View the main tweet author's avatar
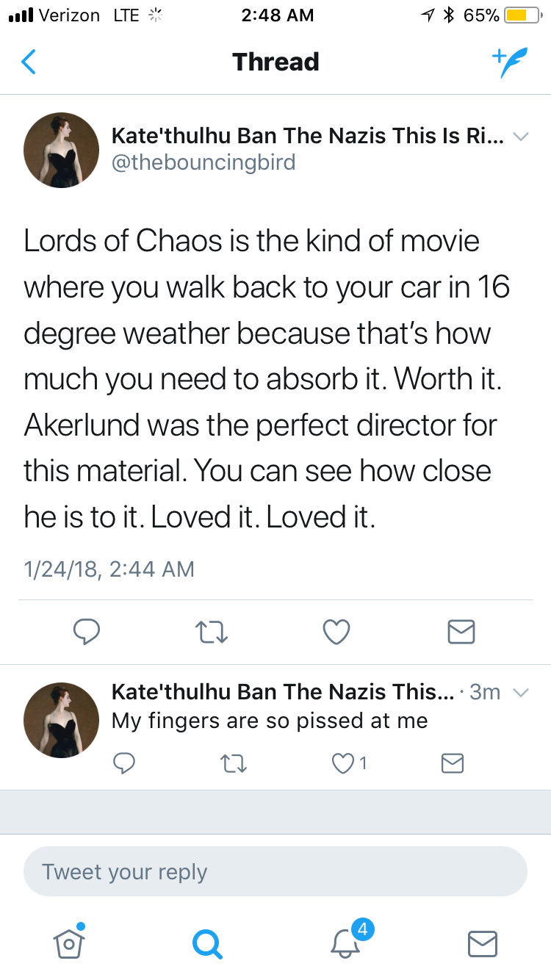Screen dimensions: 551x980 (x=62, y=150)
